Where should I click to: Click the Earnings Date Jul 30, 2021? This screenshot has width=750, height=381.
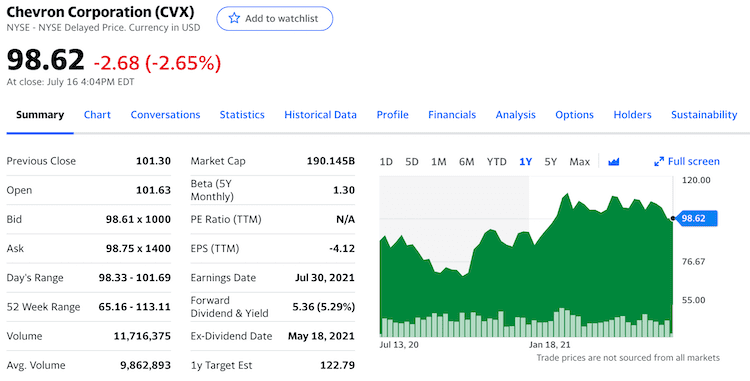[325, 278]
